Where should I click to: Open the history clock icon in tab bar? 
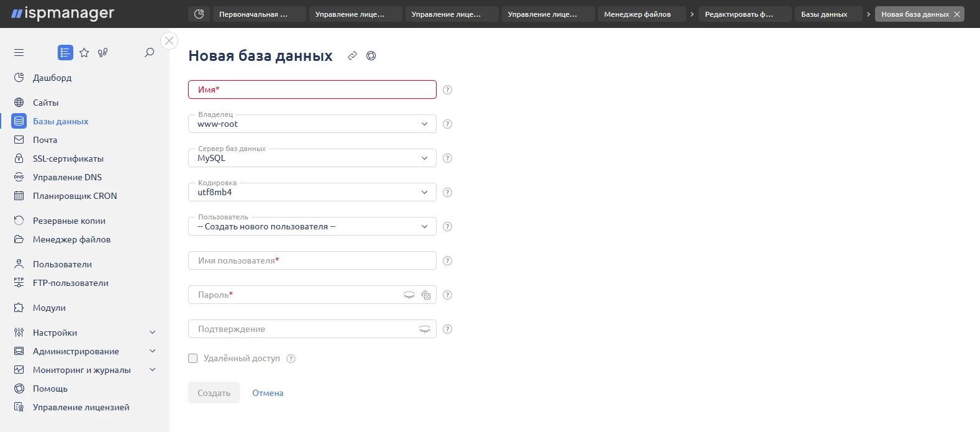(199, 14)
